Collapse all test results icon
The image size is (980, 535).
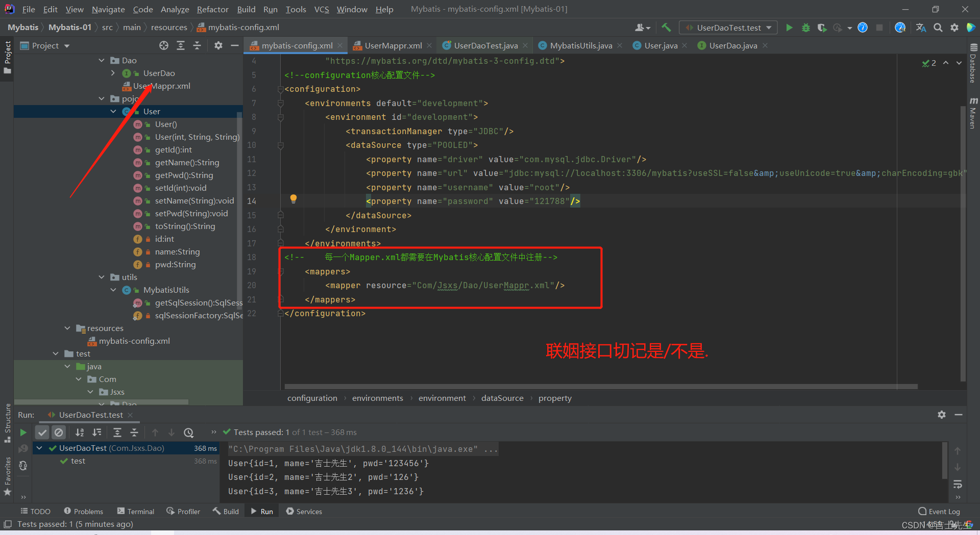[x=134, y=432]
